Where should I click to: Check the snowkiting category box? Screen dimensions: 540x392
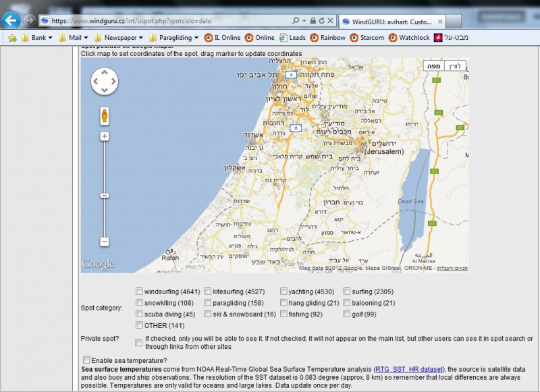(139, 303)
